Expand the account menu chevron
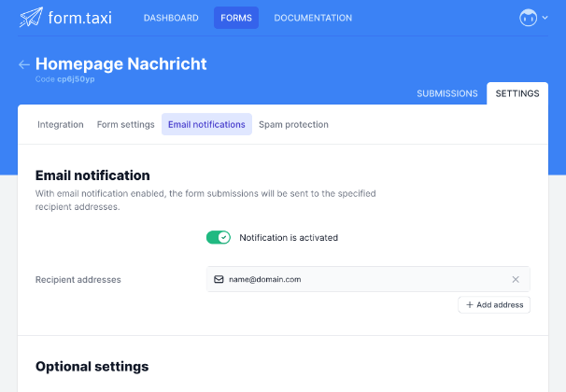Image resolution: width=566 pixels, height=392 pixels. click(x=545, y=18)
